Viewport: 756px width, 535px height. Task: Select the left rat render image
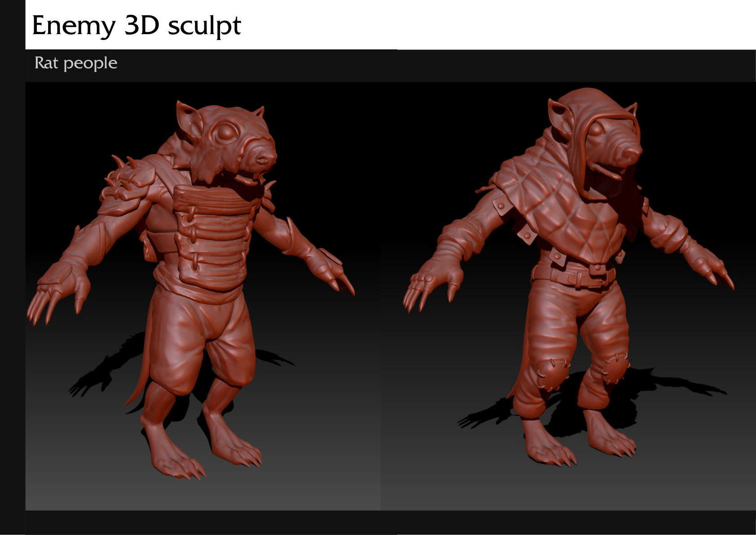[203, 296]
